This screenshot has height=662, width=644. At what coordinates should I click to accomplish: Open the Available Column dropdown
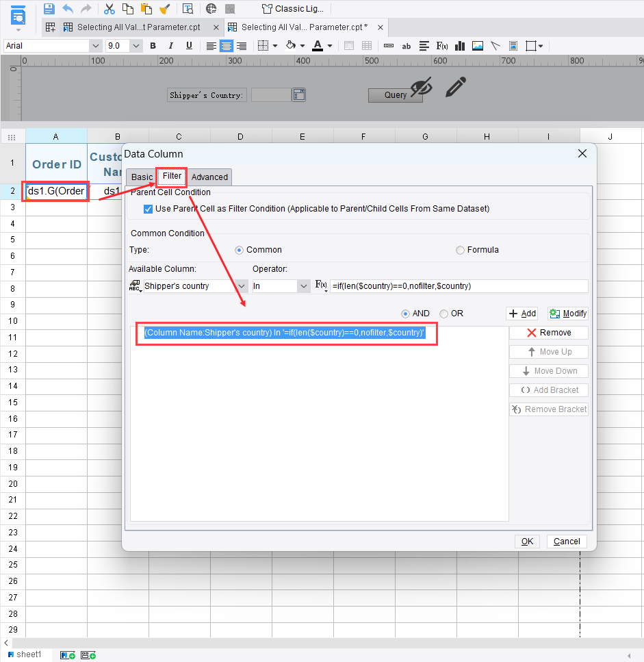point(241,285)
